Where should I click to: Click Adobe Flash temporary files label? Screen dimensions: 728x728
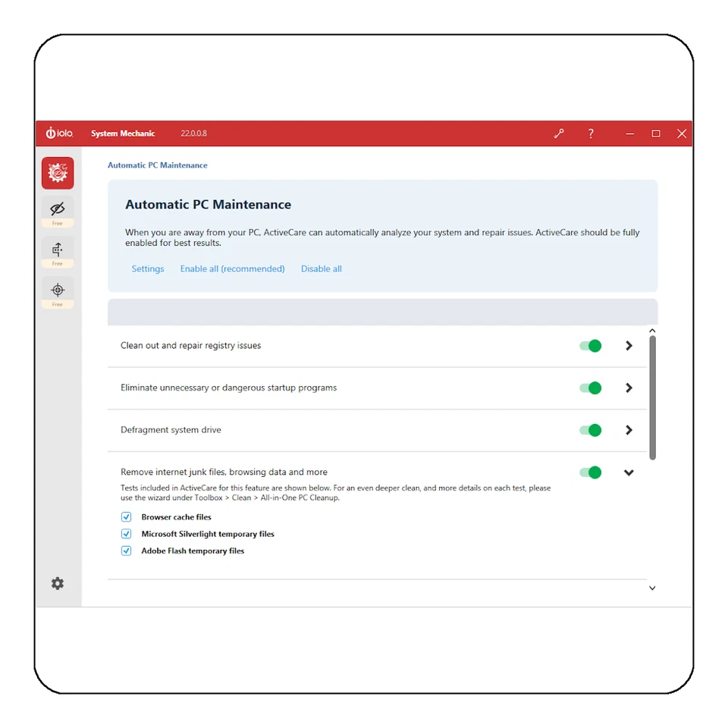point(193,551)
